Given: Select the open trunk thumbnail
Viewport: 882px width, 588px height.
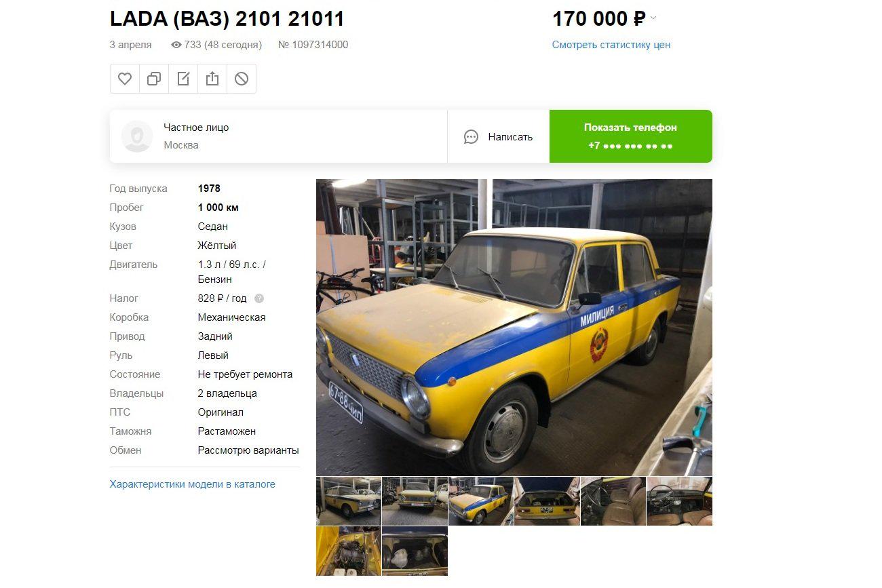Looking at the screenshot, I should click(x=415, y=551).
